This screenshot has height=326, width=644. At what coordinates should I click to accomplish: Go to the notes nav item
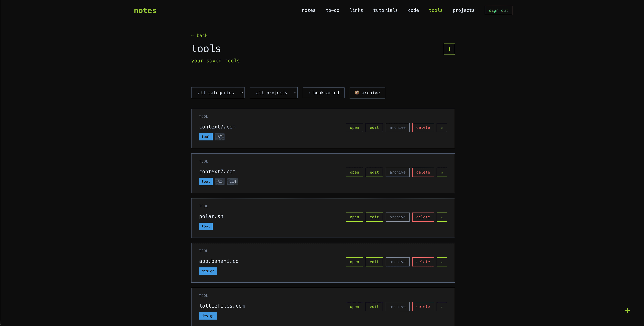[309, 10]
